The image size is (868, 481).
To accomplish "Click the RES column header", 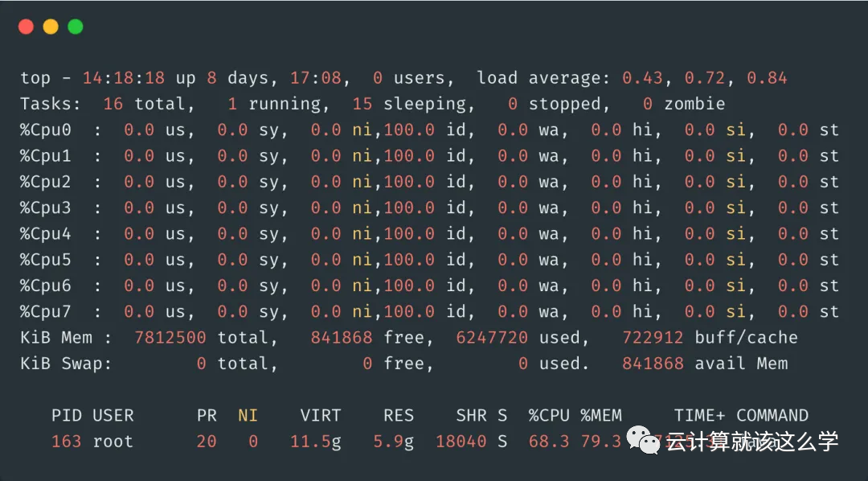I will click(x=399, y=416).
